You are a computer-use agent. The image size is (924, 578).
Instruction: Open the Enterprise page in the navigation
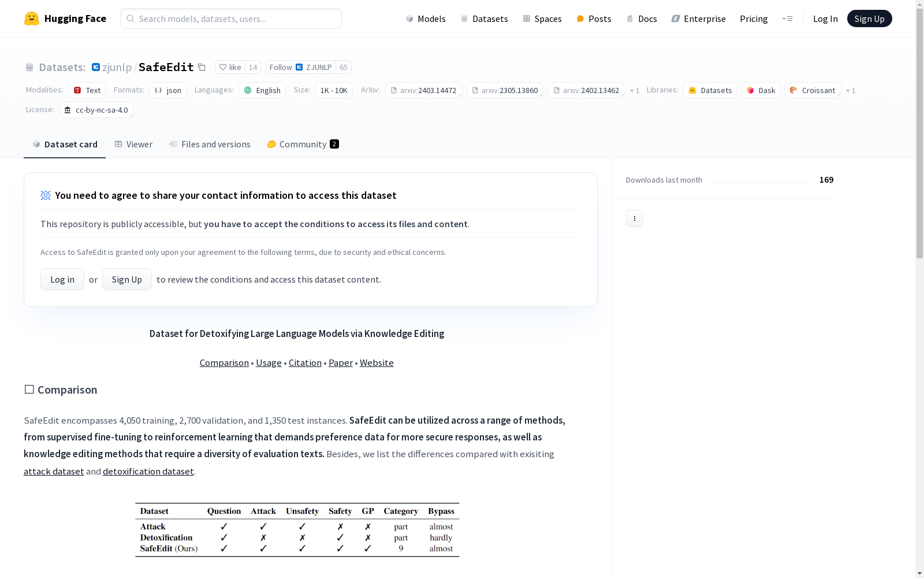click(699, 18)
